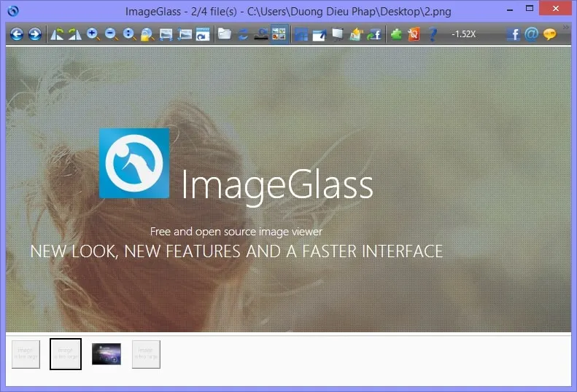Switch to full screen mode icon
Viewport: 577px width, 392px height.
pos(319,34)
